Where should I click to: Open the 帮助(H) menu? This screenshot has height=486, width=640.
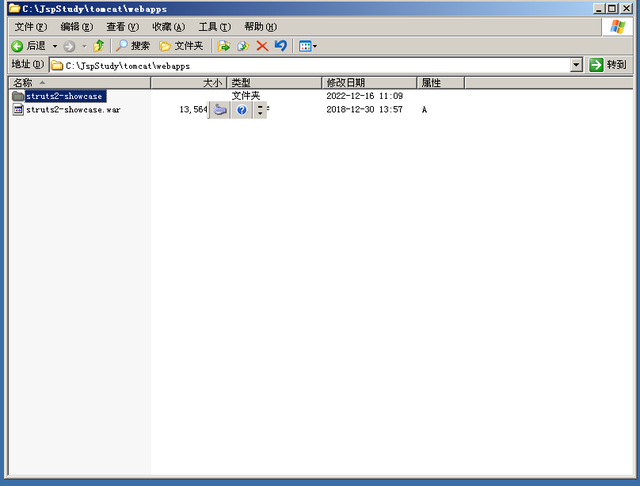point(260,27)
